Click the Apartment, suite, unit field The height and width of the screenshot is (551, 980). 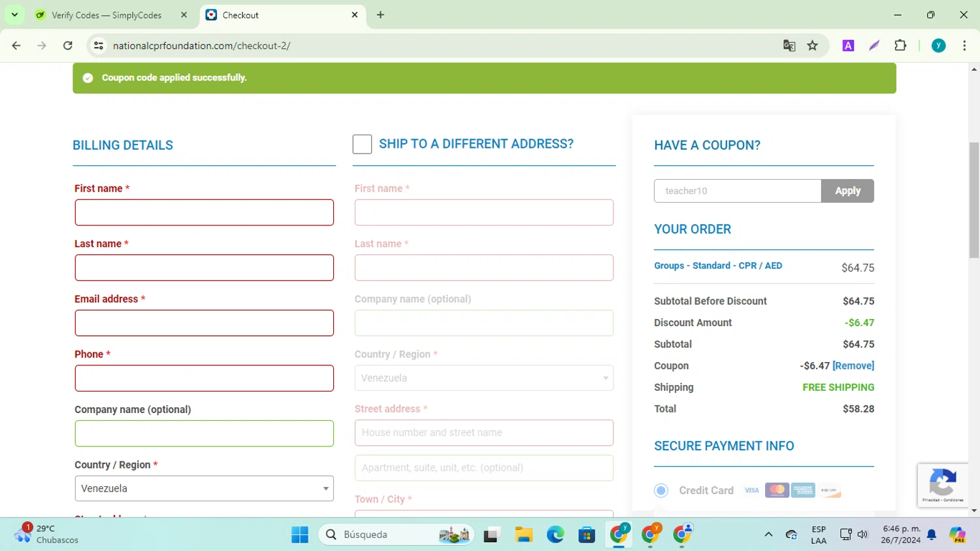point(484,468)
